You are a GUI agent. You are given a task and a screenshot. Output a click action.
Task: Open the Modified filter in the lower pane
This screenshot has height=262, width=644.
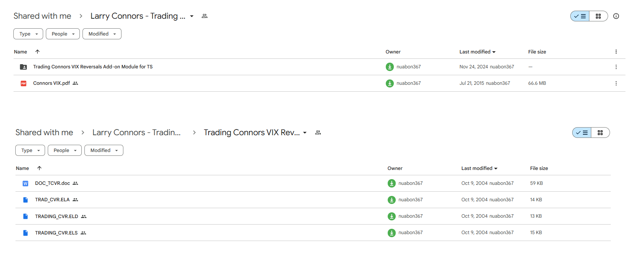click(104, 150)
